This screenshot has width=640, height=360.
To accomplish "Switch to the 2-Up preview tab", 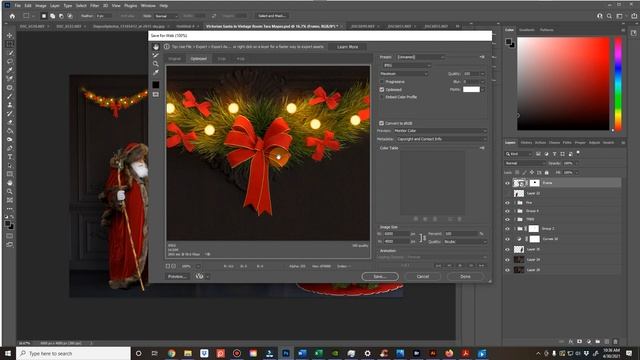I will [x=222, y=59].
